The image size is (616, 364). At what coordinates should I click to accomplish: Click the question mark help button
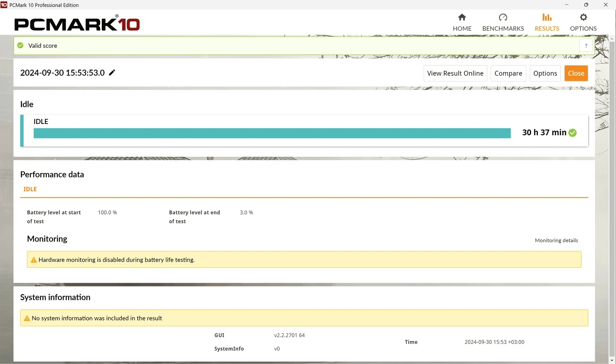pyautogui.click(x=586, y=46)
